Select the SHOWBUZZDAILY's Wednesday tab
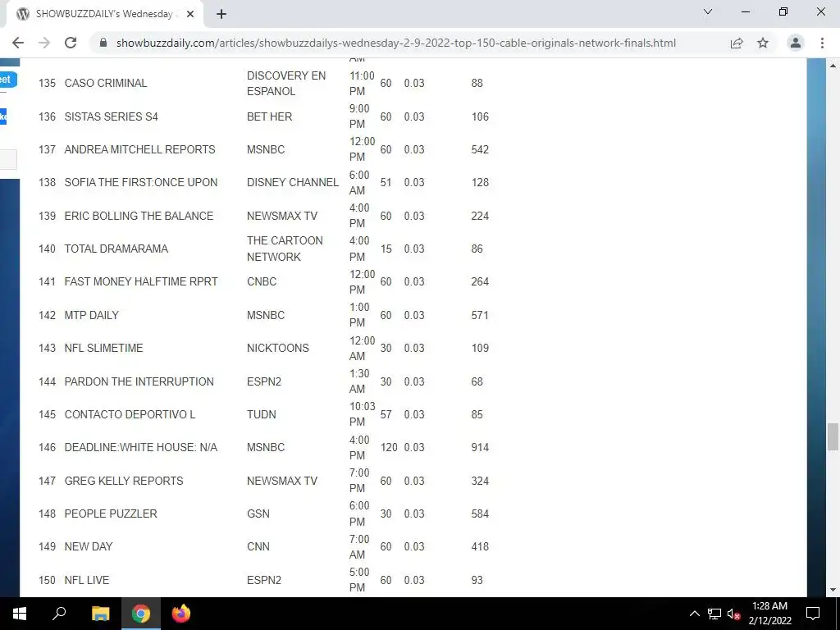The image size is (840, 630). (x=103, y=15)
